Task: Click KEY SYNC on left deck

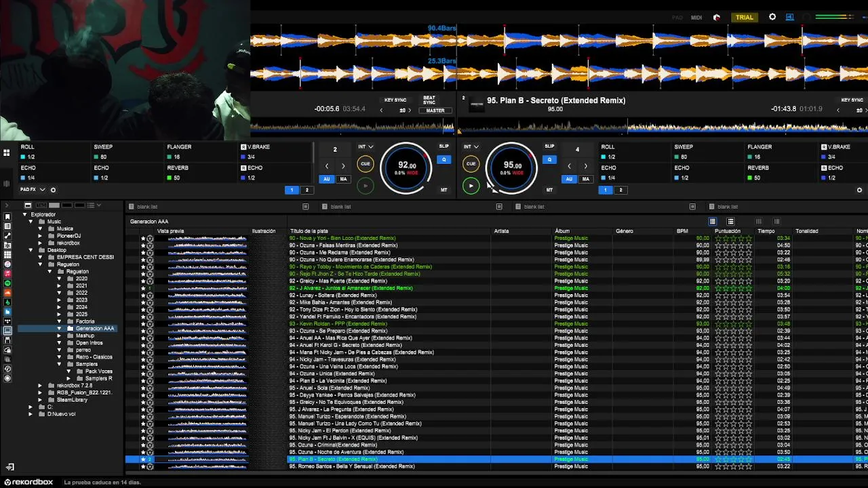Action: [395, 100]
